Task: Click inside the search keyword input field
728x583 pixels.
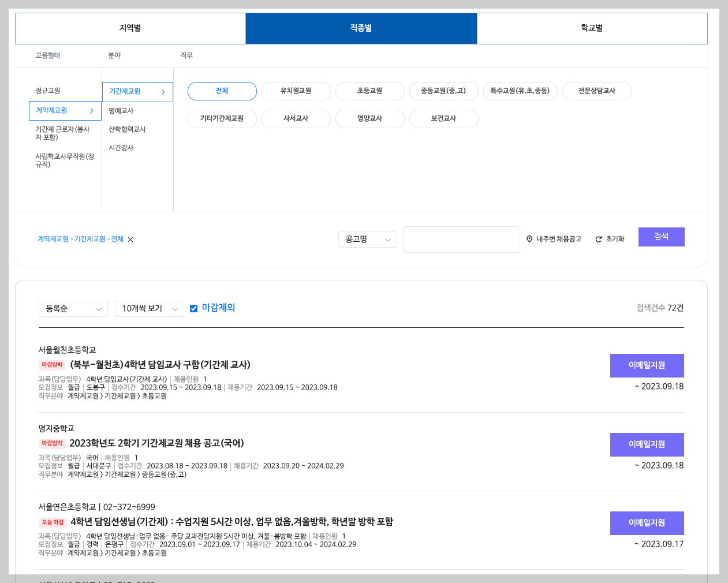Action: click(x=461, y=239)
